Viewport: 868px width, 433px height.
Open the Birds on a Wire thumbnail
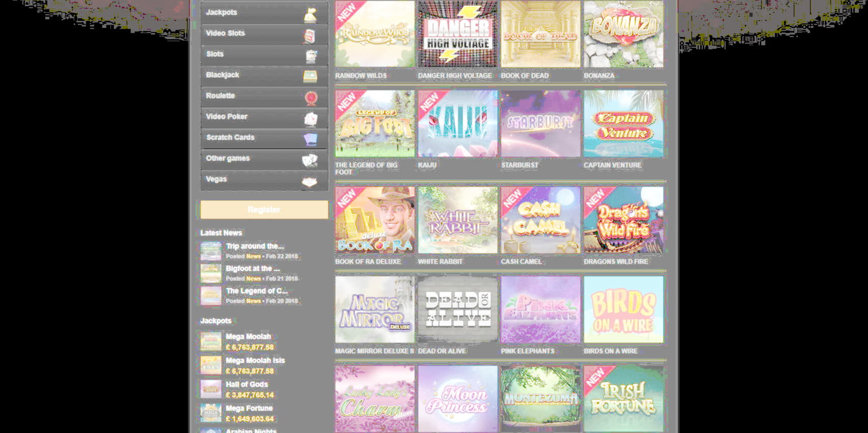[623, 310]
